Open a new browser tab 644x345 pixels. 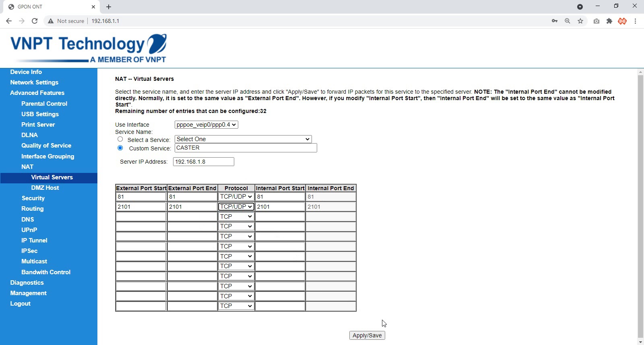(109, 7)
